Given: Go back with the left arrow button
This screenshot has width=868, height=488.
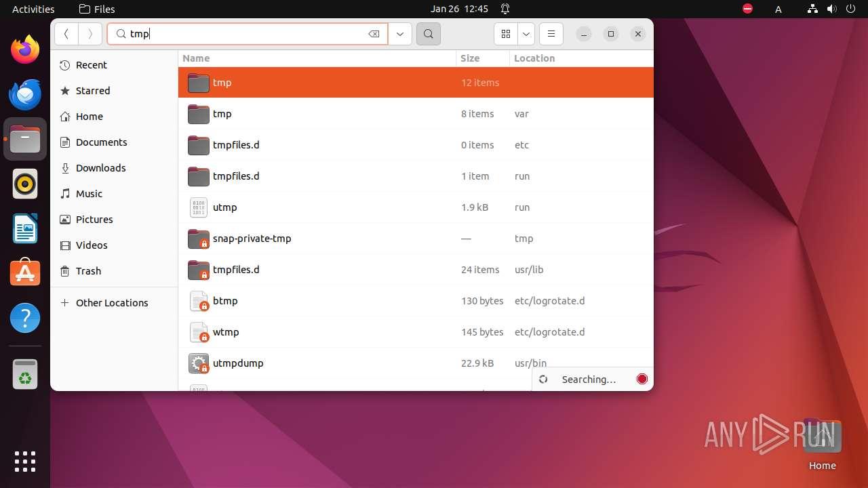Looking at the screenshot, I should (x=66, y=34).
